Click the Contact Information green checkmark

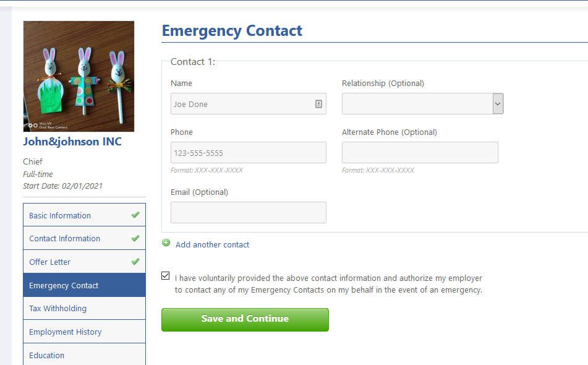[135, 238]
